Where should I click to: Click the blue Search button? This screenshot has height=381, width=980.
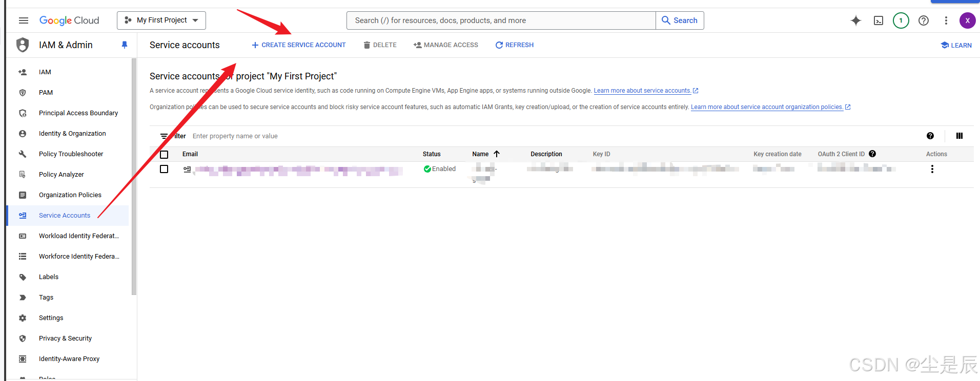click(x=680, y=20)
